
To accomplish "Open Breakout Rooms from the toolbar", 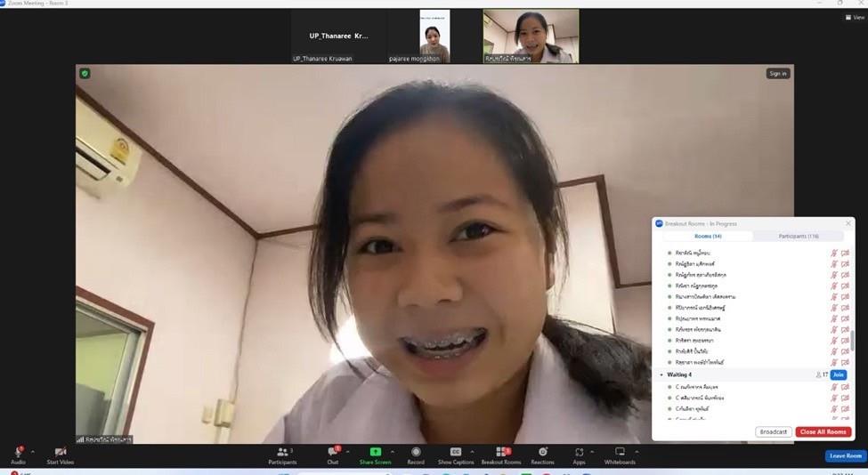I will 501,455.
